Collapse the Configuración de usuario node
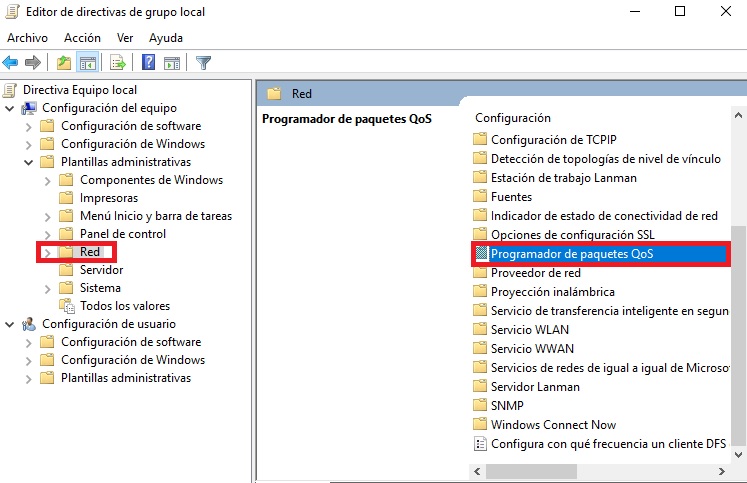The height and width of the screenshot is (483, 747). tap(10, 324)
